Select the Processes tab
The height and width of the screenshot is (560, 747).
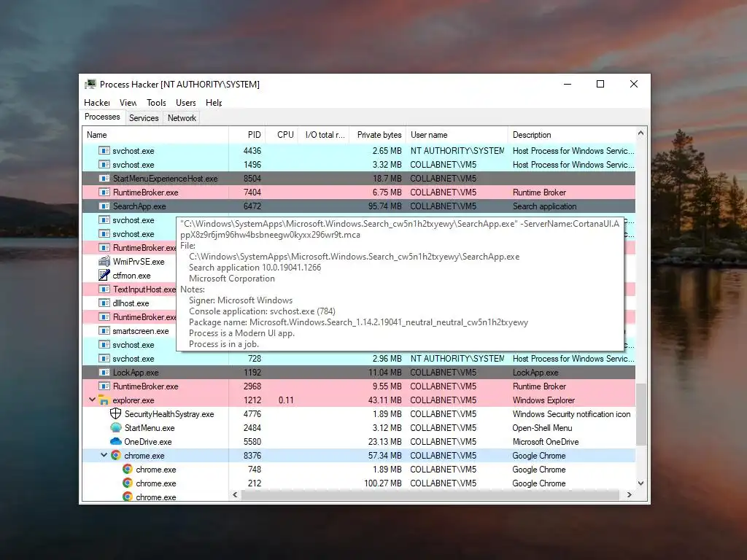pos(102,117)
